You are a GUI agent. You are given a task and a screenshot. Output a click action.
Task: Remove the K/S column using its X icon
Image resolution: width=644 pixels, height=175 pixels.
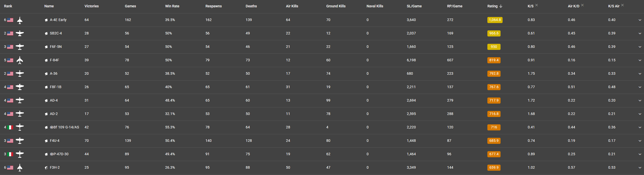coord(537,5)
